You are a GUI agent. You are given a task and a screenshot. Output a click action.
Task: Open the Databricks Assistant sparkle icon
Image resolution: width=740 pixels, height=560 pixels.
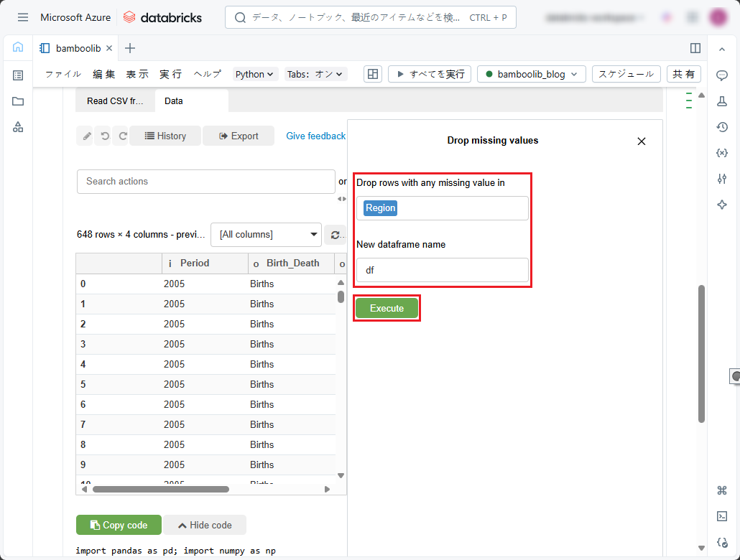(x=722, y=205)
